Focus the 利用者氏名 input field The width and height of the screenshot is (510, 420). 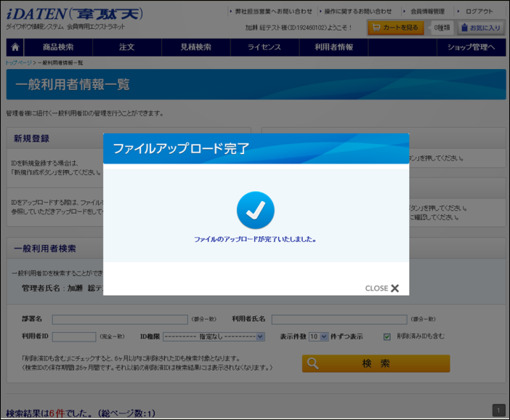tap(339, 319)
